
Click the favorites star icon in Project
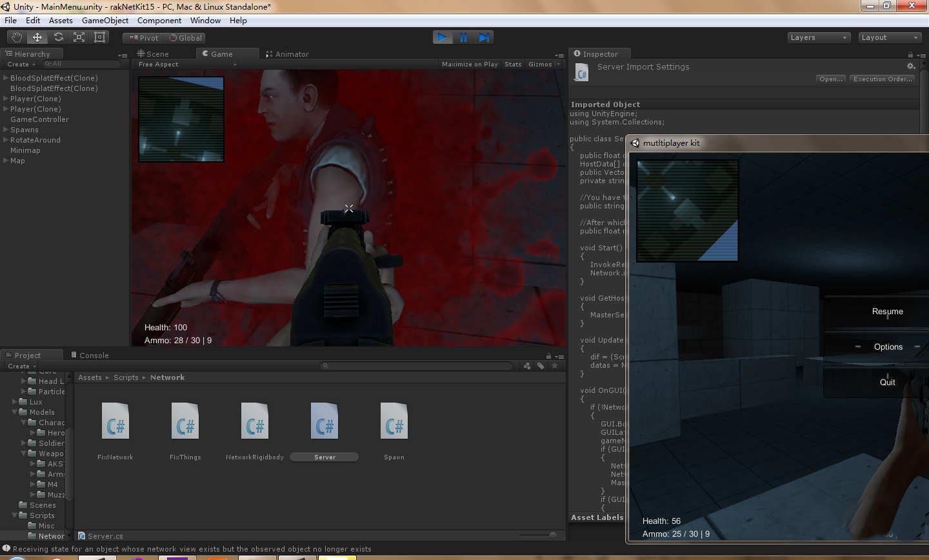(x=554, y=366)
